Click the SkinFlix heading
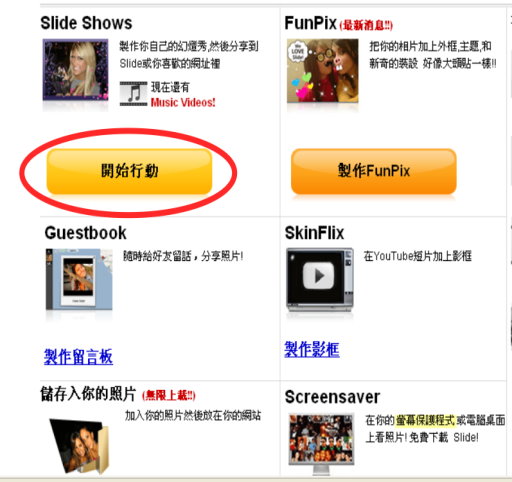 click(x=314, y=233)
